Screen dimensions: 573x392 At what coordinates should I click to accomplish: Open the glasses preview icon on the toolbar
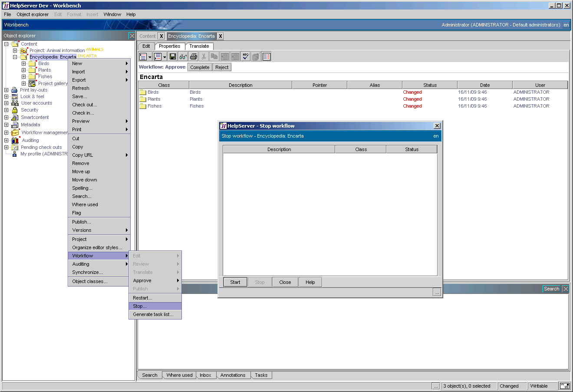click(183, 56)
